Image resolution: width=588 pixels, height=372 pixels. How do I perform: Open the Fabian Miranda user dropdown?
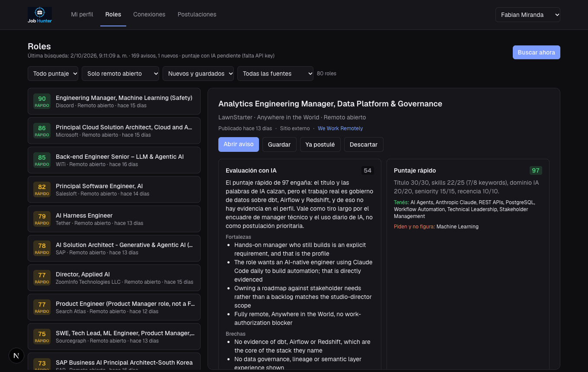528,15
